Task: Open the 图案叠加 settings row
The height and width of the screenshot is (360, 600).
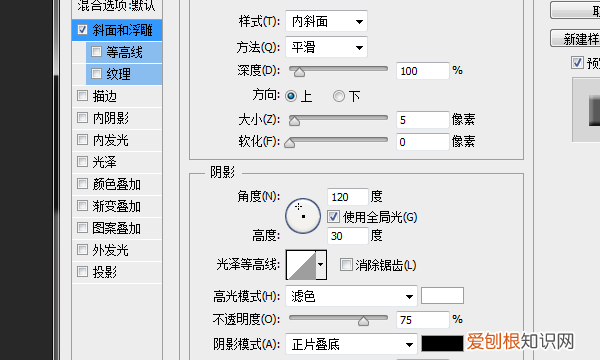Action: point(117,228)
